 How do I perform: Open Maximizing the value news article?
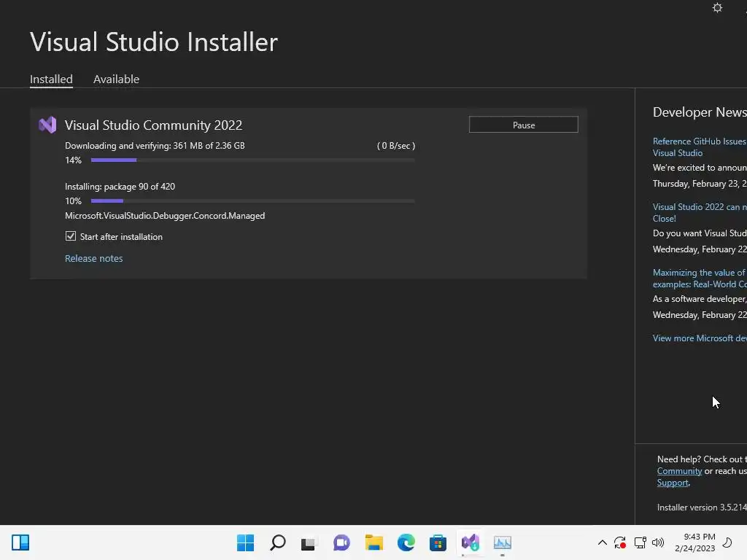click(700, 278)
